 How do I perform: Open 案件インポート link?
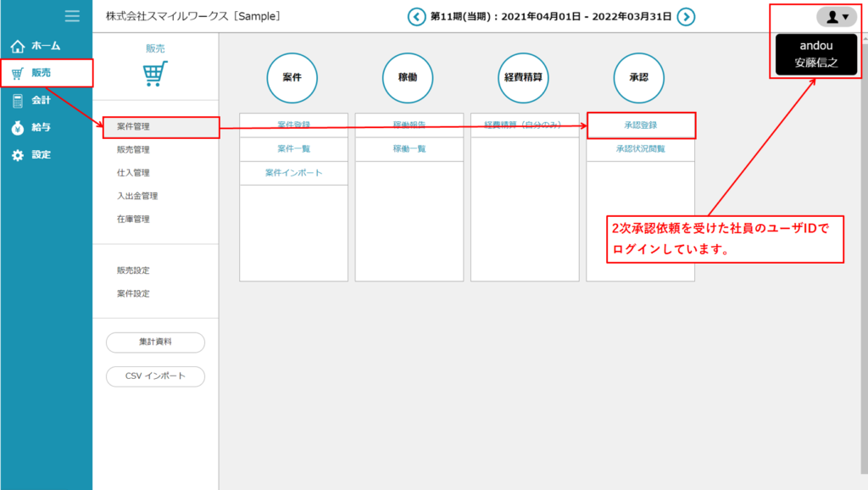[x=294, y=173]
